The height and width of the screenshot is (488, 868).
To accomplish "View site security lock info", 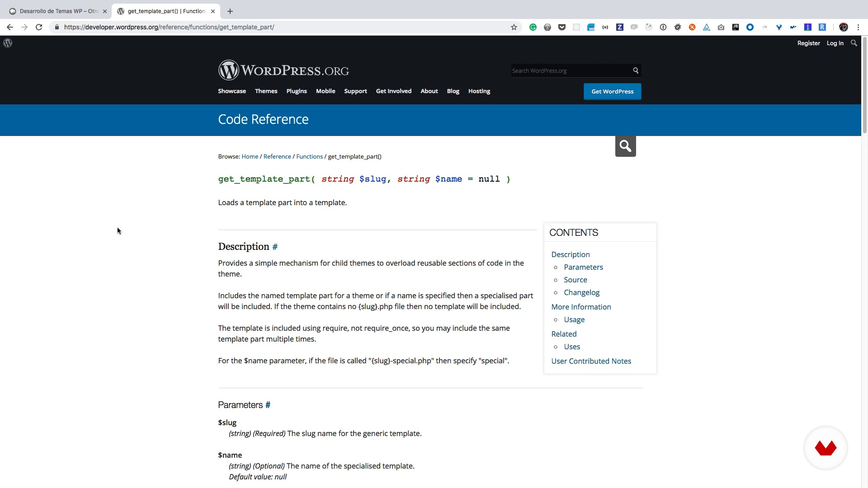I will pos(57,27).
